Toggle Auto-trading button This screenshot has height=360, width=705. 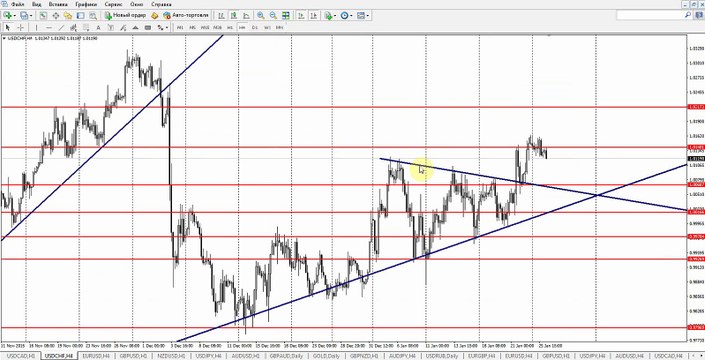coord(186,16)
